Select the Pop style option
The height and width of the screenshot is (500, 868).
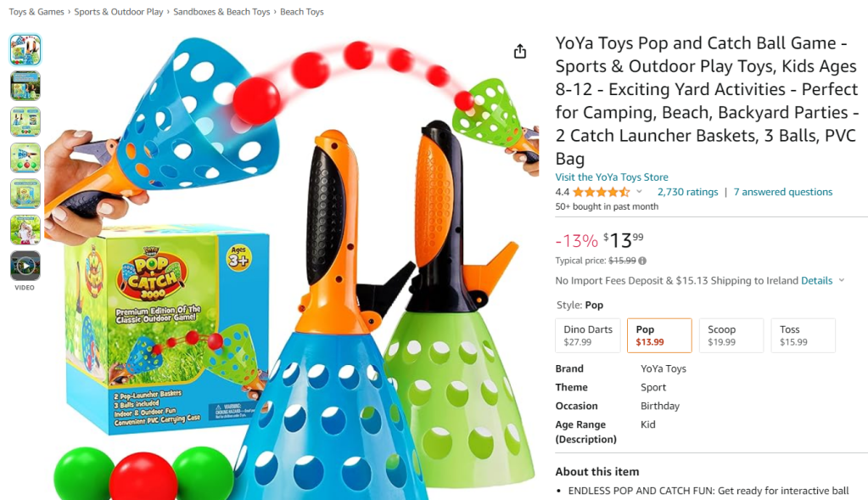[x=659, y=335]
